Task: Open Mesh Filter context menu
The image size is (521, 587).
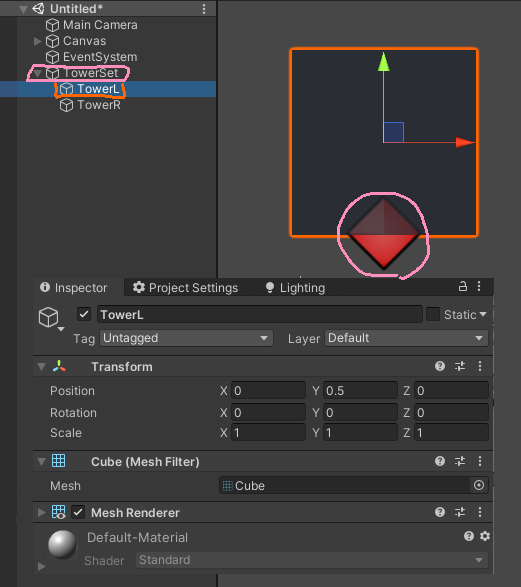Action: coord(480,461)
